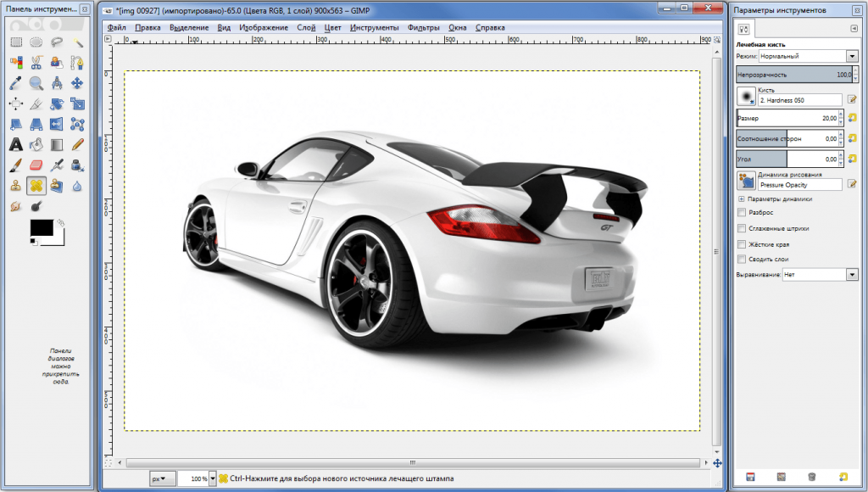Pick the Zoom magnifier tool

[x=36, y=82]
